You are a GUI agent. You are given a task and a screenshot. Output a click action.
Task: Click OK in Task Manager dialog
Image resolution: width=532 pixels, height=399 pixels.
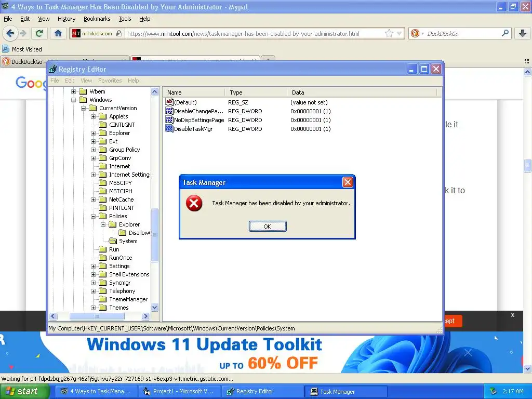point(268,227)
